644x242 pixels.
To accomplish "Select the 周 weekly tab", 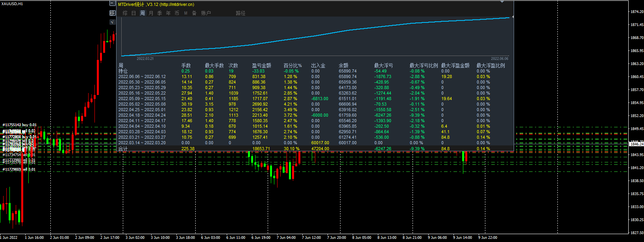I will point(142,13).
